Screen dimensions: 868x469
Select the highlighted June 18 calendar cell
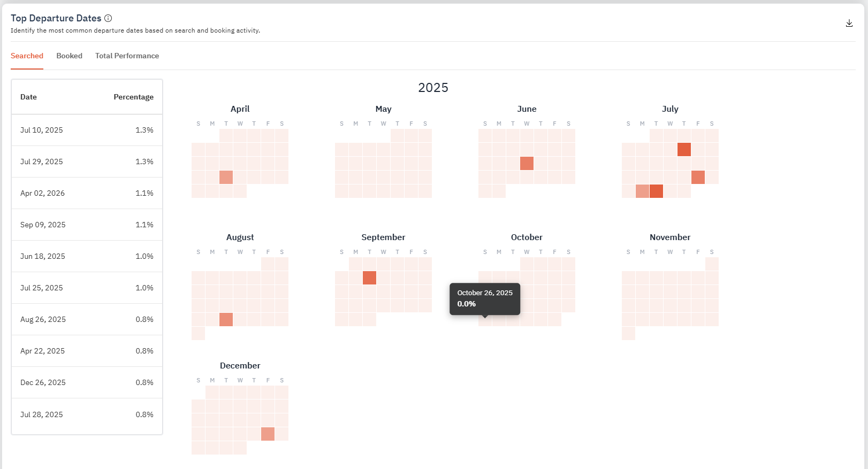pos(527,163)
